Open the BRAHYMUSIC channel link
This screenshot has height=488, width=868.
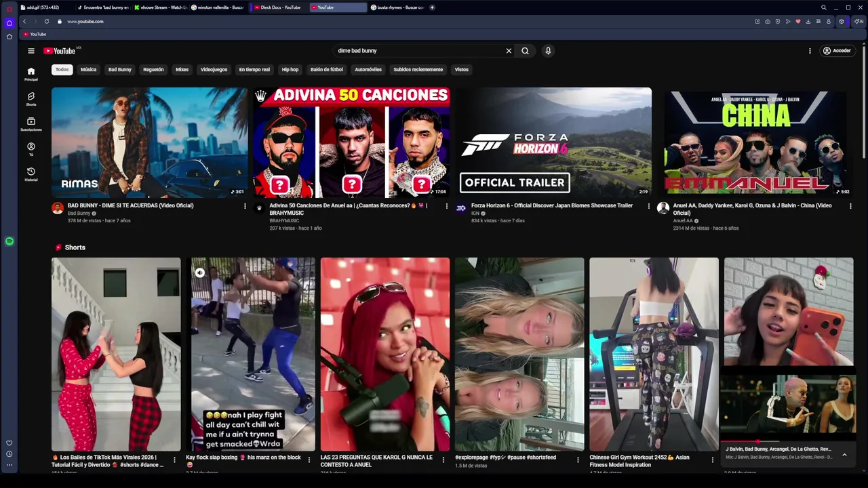(x=284, y=221)
